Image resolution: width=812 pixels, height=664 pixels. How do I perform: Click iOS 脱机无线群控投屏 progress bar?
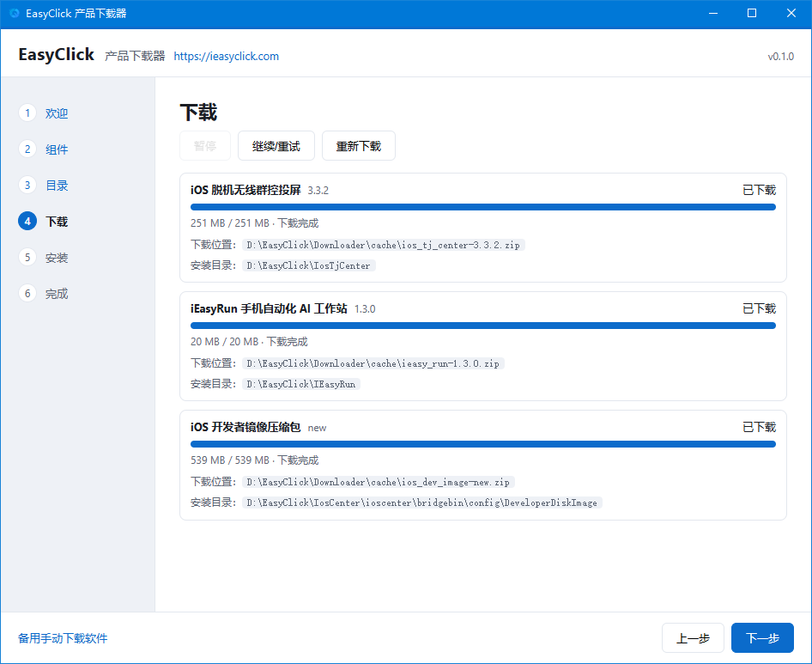click(x=483, y=207)
